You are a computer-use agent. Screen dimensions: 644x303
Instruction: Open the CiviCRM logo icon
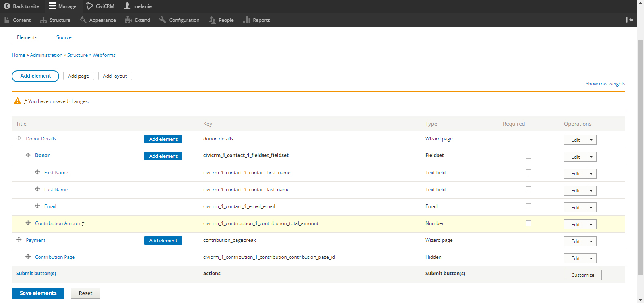pyautogui.click(x=90, y=6)
